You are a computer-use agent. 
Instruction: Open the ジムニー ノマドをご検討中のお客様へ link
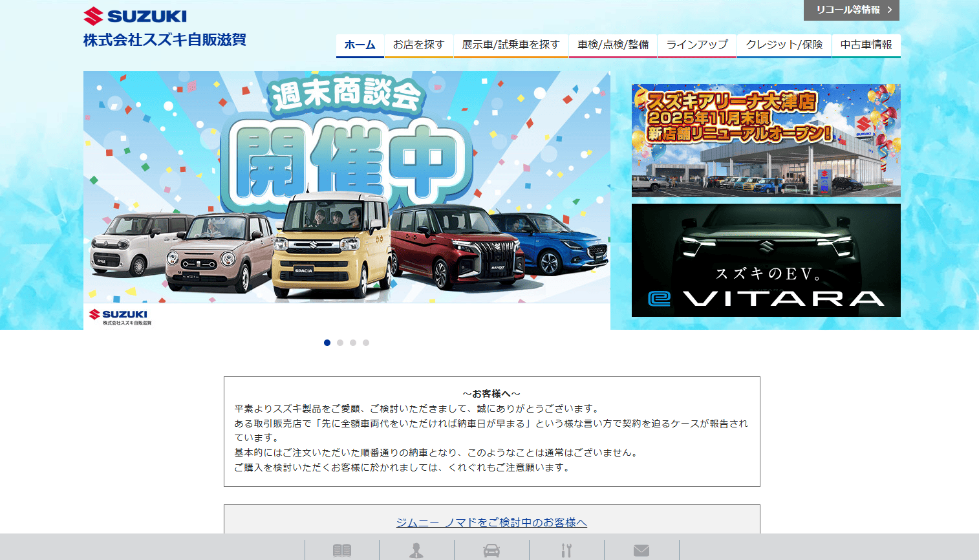click(491, 522)
